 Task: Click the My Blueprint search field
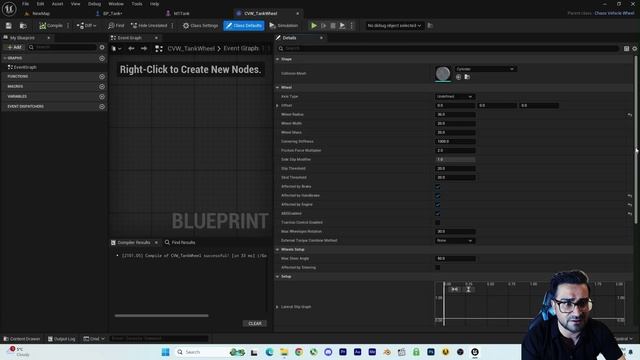pos(62,47)
